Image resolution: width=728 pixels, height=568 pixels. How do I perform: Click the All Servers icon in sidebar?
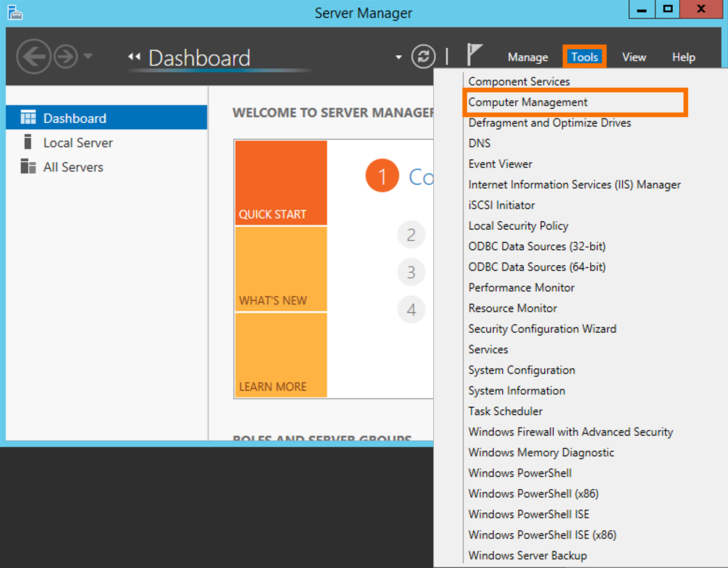click(x=28, y=166)
